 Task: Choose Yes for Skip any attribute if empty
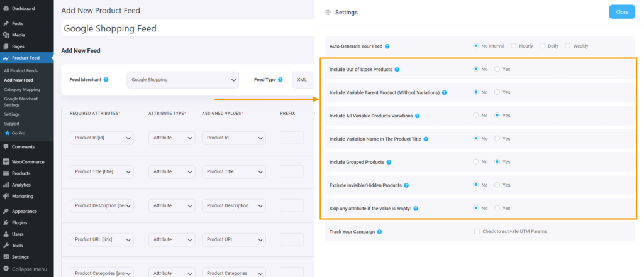tap(497, 208)
